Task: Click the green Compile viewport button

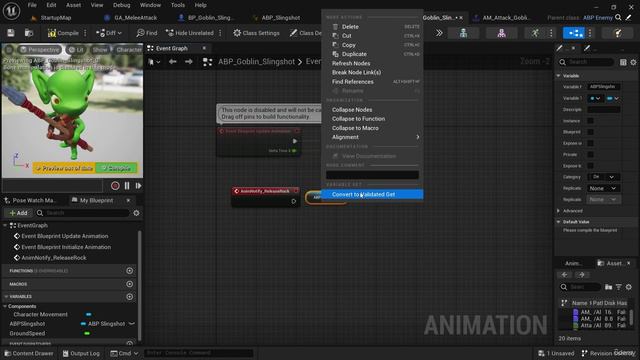Action: click(x=116, y=168)
